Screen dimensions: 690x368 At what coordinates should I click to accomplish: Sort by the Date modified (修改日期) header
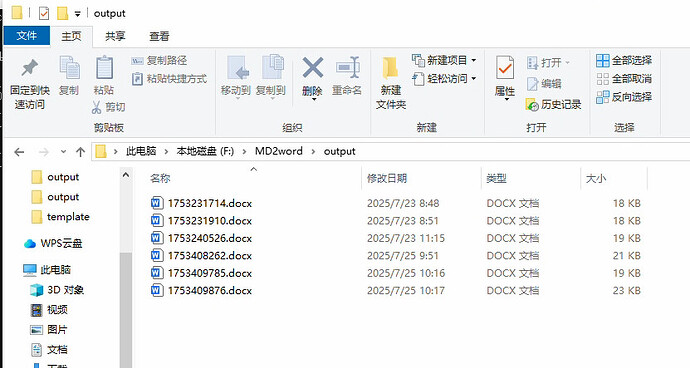pos(387,178)
